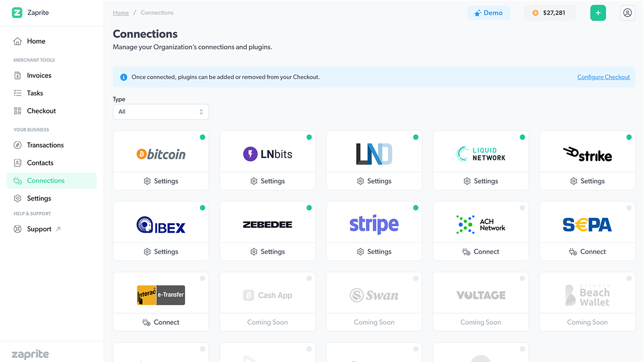Click the LNbits logo
The image size is (644, 362).
click(268, 154)
